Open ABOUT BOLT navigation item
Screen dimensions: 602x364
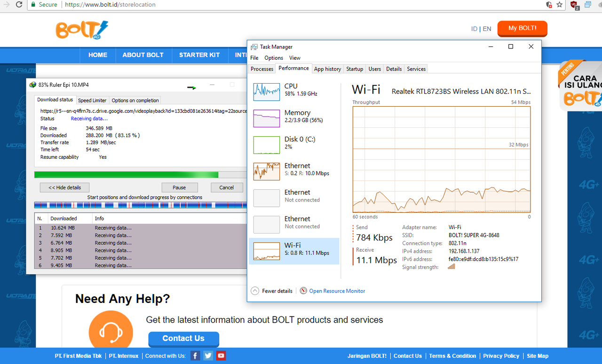pos(143,55)
